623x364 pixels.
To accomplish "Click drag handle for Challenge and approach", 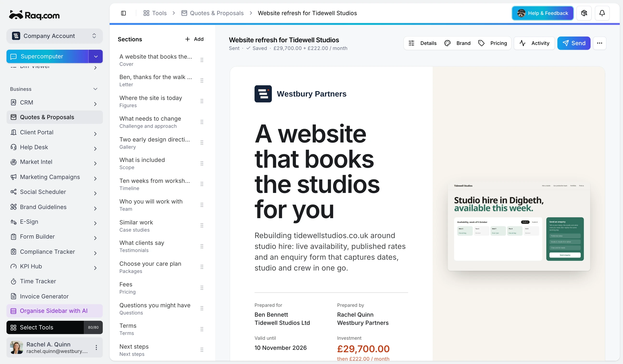I will (x=202, y=122).
